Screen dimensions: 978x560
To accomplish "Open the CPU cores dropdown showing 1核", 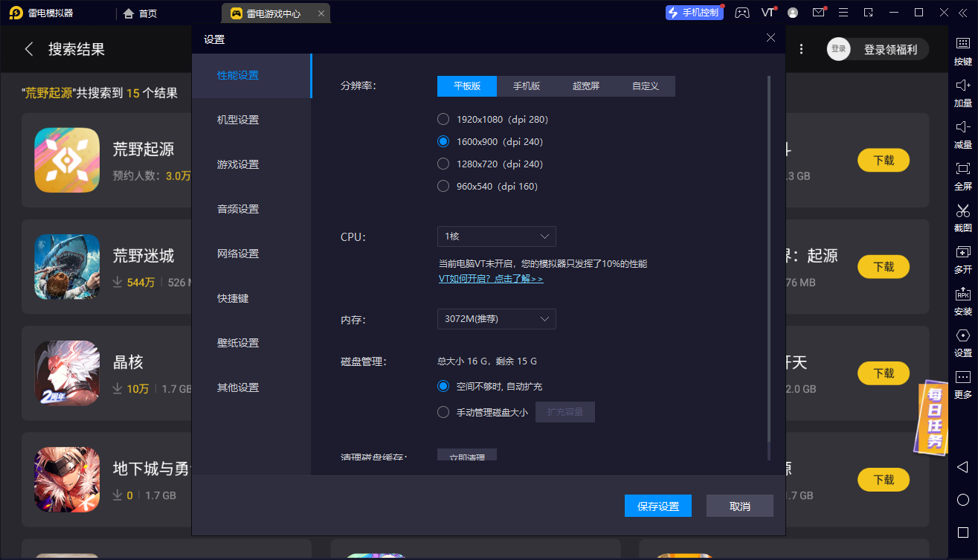I will point(496,236).
